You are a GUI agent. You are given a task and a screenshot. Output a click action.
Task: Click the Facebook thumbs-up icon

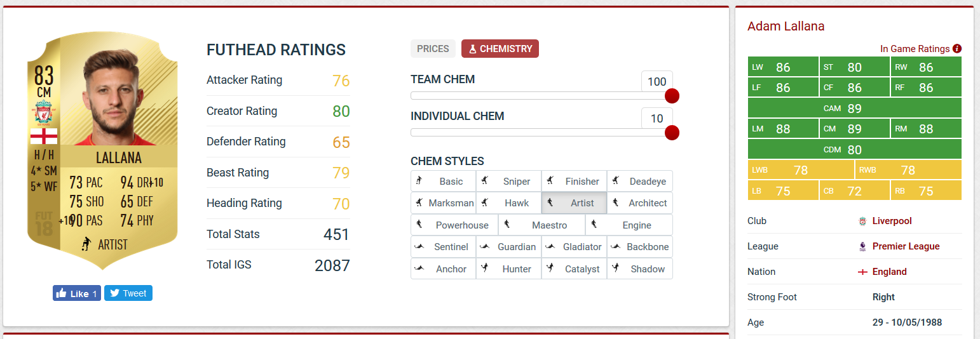point(62,293)
